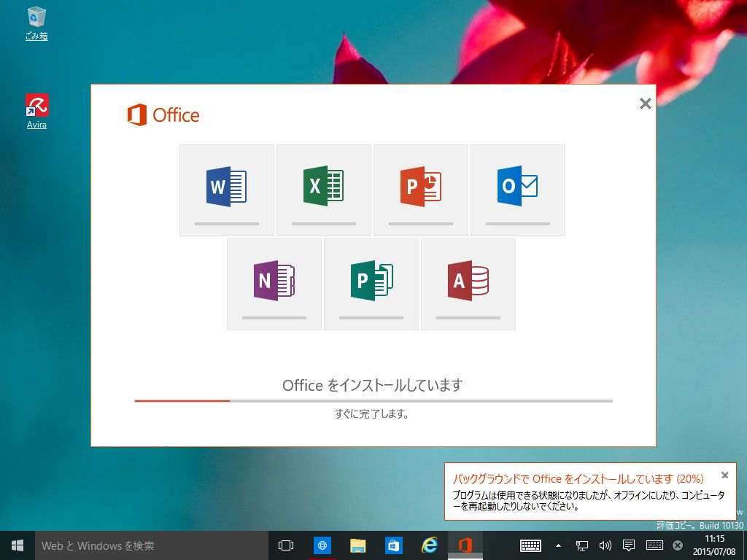Open the Windows Start menu

tap(18, 545)
